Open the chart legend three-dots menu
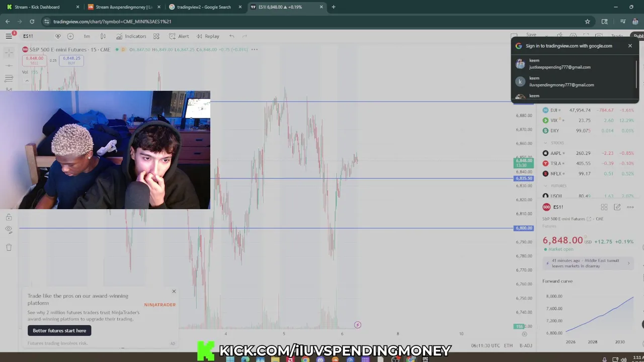 click(255, 49)
